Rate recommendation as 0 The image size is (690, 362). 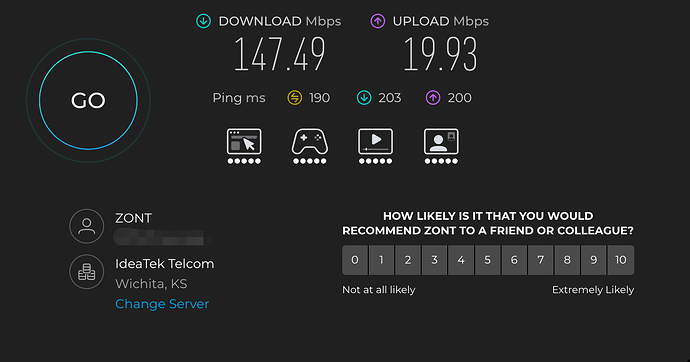[x=355, y=260]
